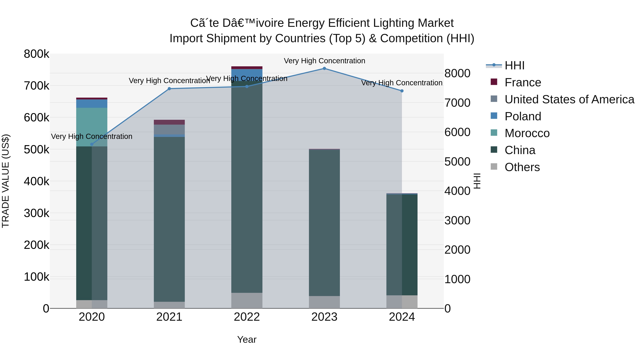
Task: Click the 2021 China bar segment
Action: [x=169, y=219]
